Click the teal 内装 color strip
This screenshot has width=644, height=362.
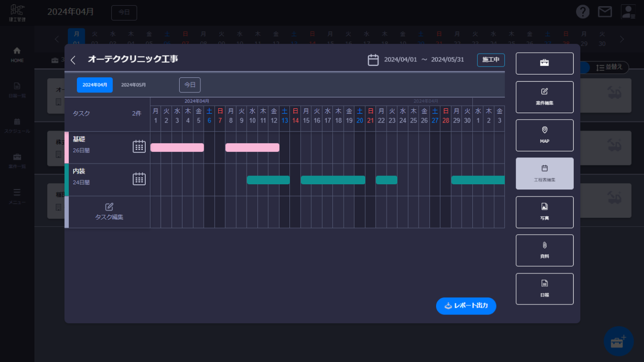66,180
